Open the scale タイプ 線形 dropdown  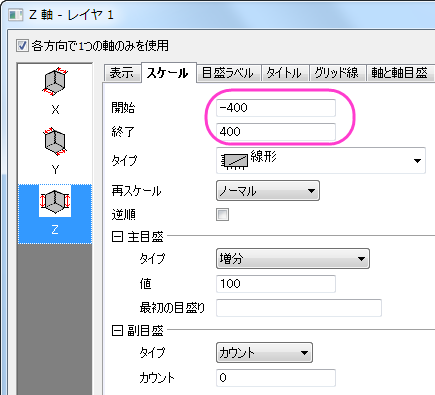(321, 160)
